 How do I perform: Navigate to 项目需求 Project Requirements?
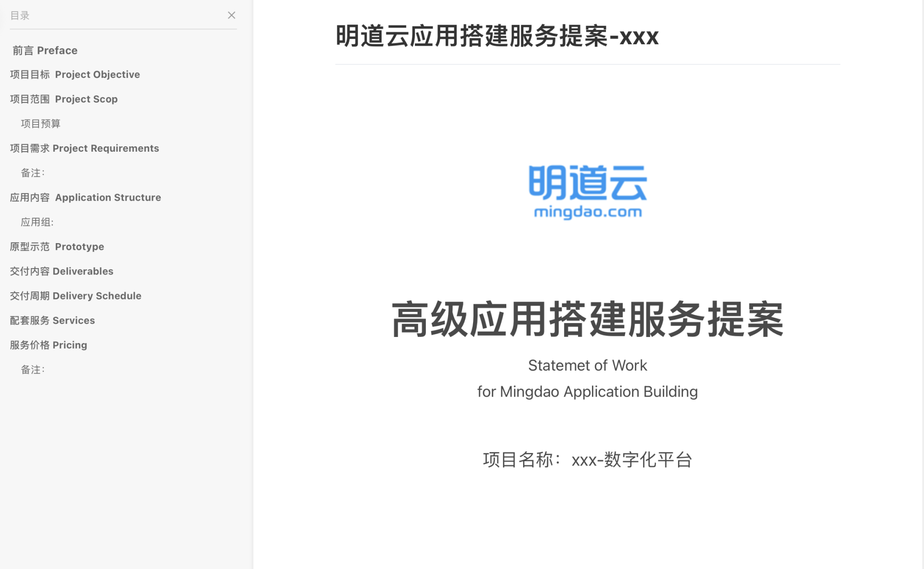tap(84, 148)
